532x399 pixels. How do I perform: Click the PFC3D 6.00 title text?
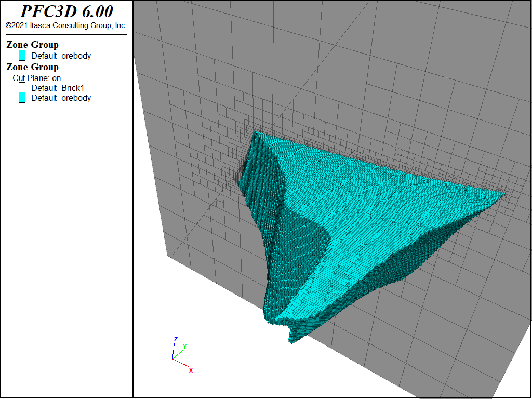(x=66, y=11)
